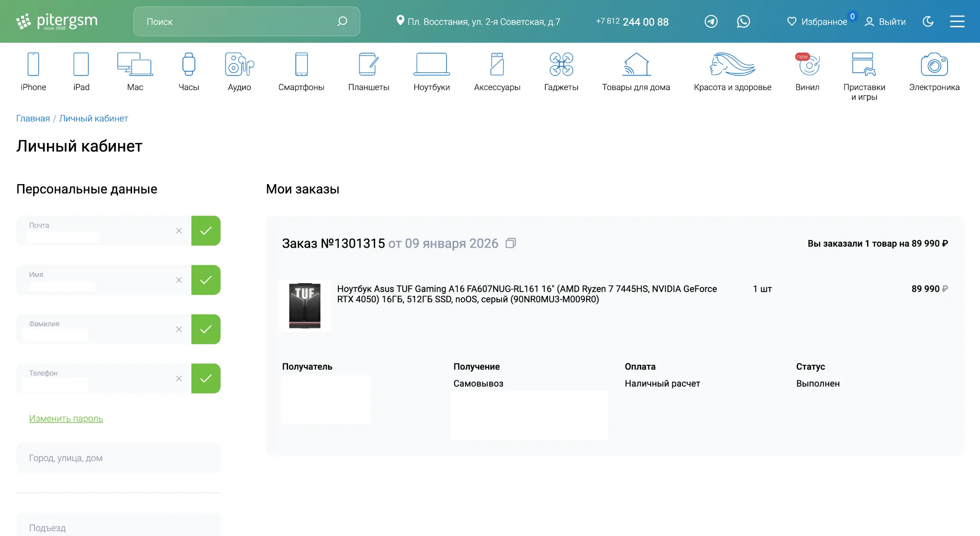Viewport: 980px width, 536px height.
Task: Open the Смартфоны category
Action: coord(301,72)
